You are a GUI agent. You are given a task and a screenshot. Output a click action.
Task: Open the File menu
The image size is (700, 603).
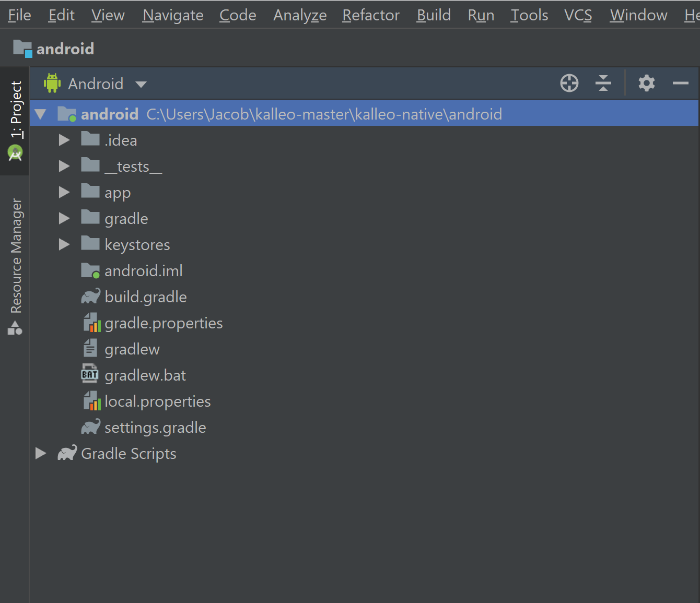coord(19,15)
